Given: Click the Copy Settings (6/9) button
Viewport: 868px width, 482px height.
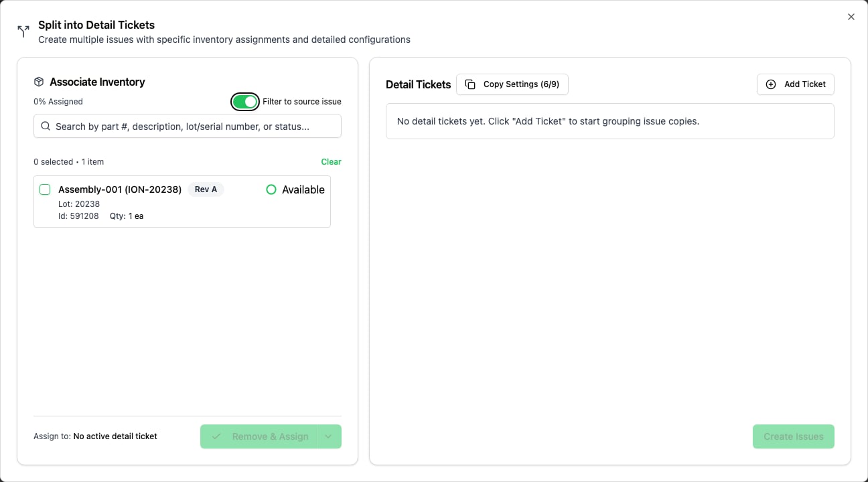Looking at the screenshot, I should [512, 84].
